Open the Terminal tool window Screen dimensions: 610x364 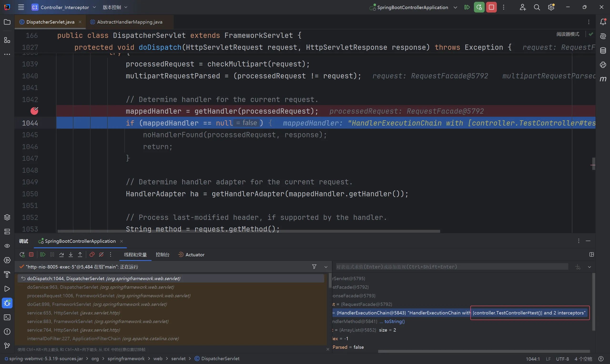click(x=7, y=317)
